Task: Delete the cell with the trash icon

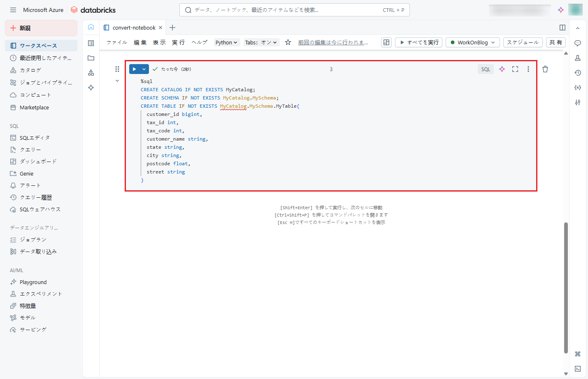Action: (x=545, y=69)
